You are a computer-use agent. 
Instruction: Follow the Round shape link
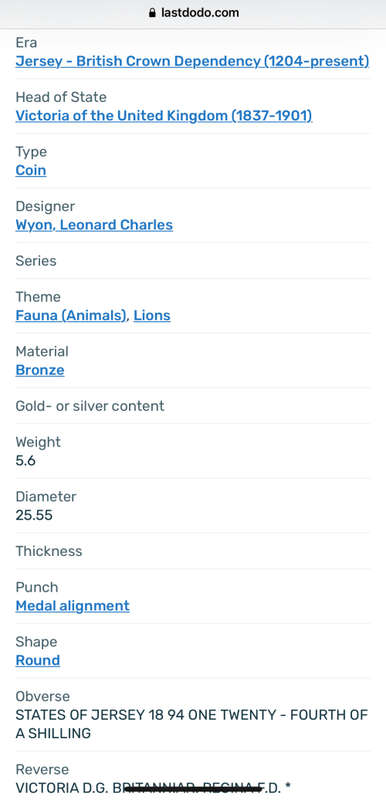click(38, 660)
